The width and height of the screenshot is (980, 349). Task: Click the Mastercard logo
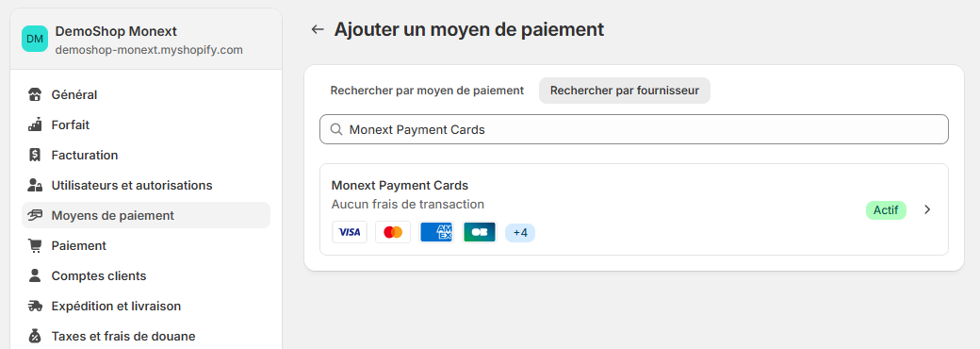click(393, 232)
